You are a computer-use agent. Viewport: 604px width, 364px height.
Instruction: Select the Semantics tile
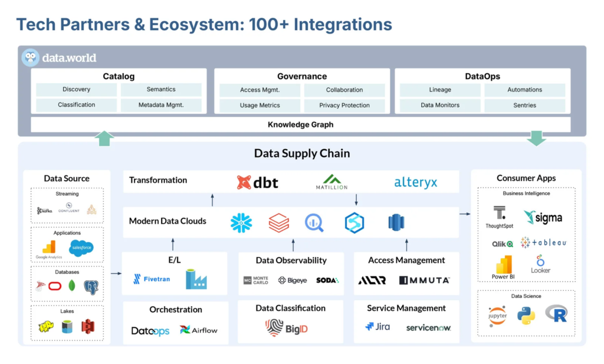tap(161, 89)
